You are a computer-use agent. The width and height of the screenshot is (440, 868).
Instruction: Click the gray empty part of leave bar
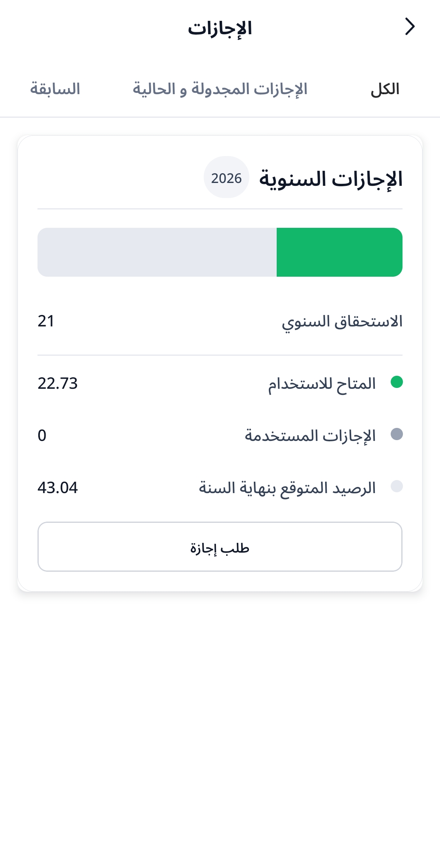pyautogui.click(x=157, y=252)
